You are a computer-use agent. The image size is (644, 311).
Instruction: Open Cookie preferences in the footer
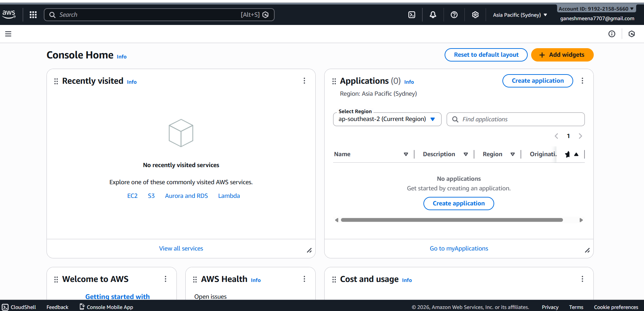pyautogui.click(x=616, y=307)
